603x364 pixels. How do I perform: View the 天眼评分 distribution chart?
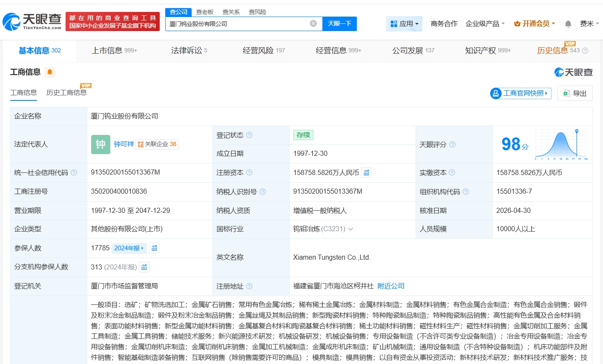pyautogui.click(x=561, y=144)
